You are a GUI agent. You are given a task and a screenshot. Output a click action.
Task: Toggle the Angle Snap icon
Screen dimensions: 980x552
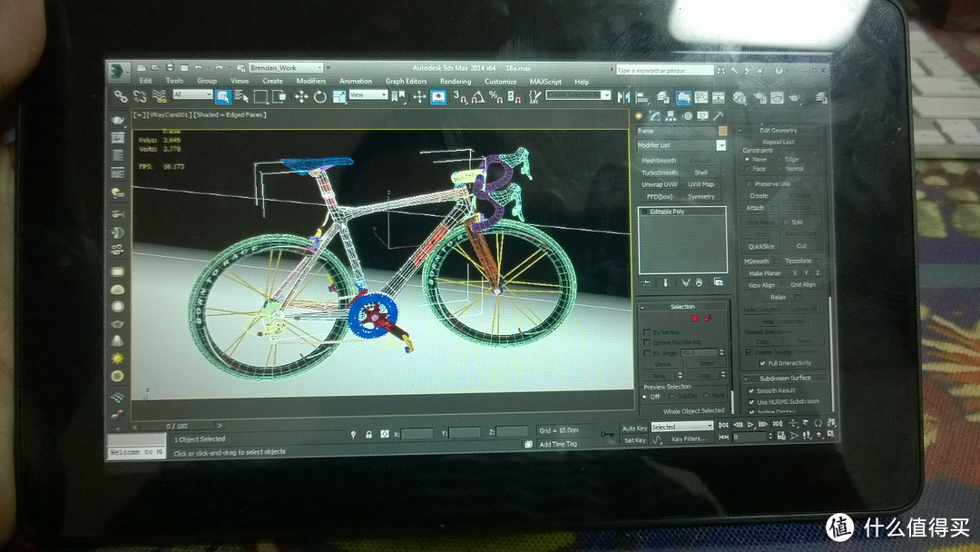478,96
